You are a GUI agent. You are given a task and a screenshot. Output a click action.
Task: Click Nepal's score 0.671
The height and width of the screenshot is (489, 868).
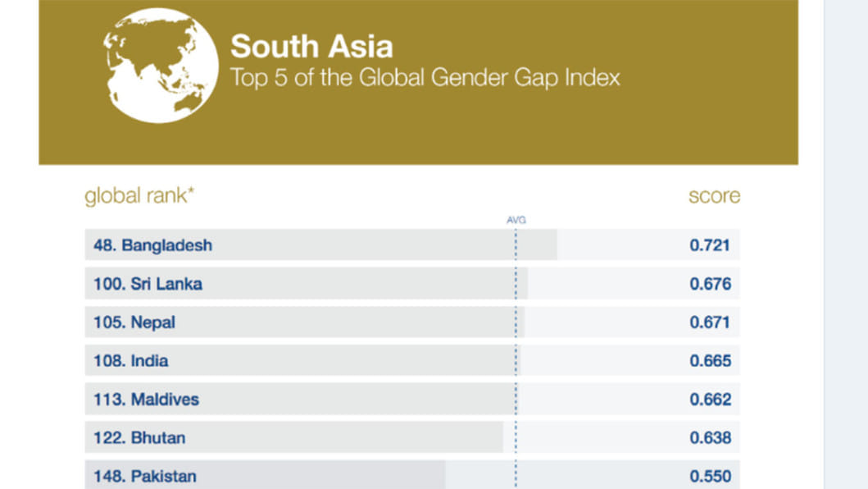pyautogui.click(x=710, y=322)
